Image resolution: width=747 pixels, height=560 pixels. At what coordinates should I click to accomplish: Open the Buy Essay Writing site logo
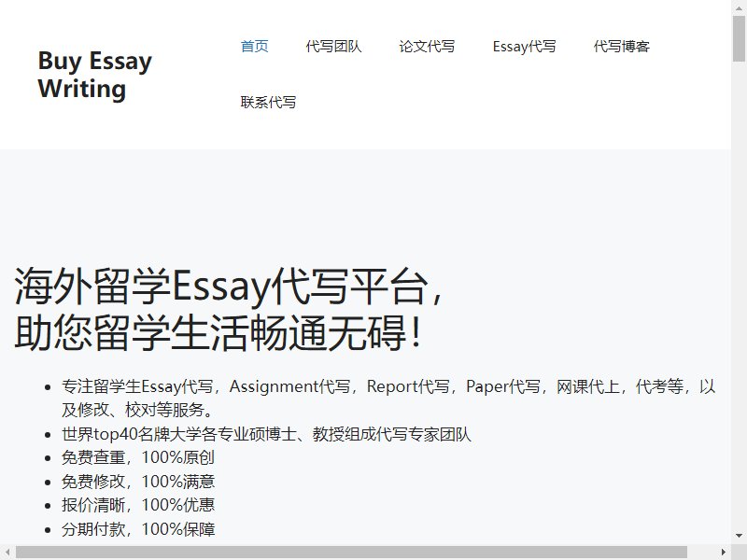(95, 75)
